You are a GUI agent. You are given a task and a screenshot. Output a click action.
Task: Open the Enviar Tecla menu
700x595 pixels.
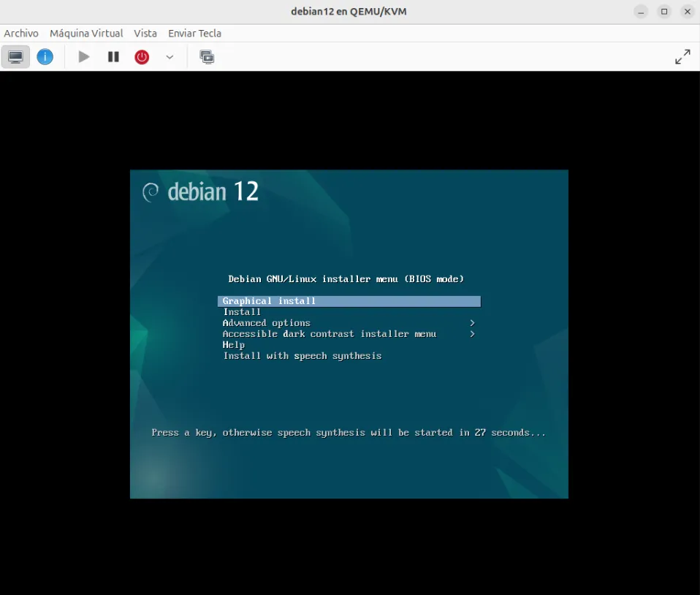point(194,34)
